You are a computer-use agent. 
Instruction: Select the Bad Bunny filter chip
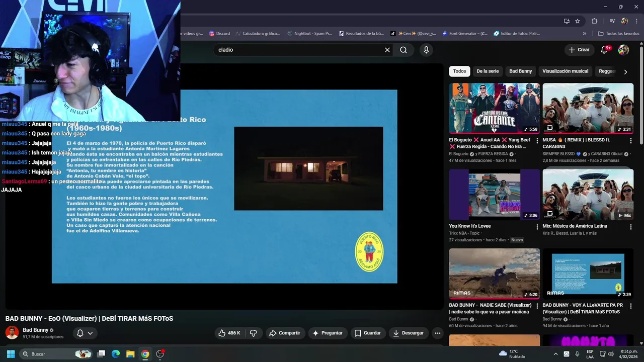point(520,71)
